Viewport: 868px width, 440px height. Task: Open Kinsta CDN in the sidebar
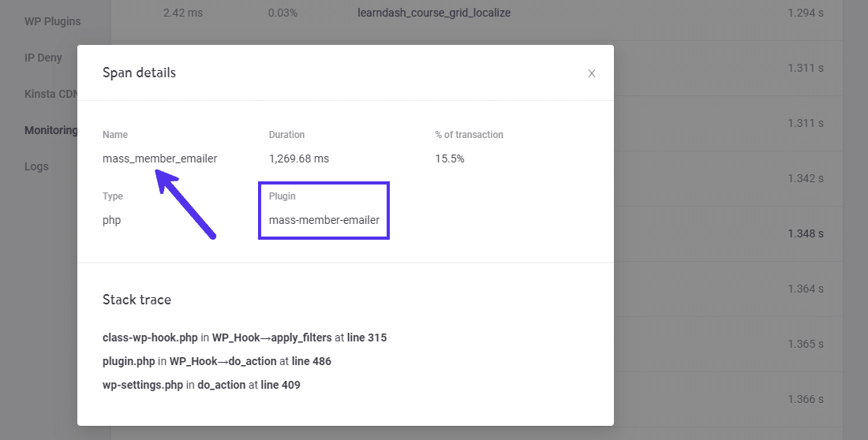(x=51, y=94)
